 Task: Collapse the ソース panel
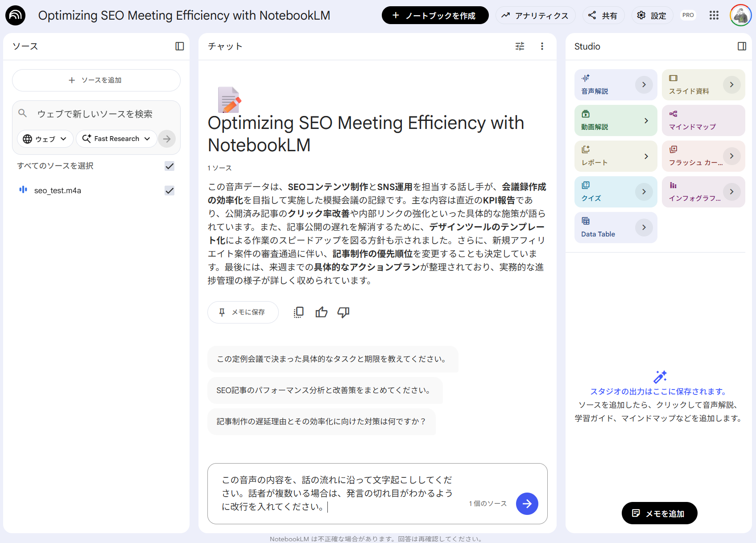coord(179,46)
